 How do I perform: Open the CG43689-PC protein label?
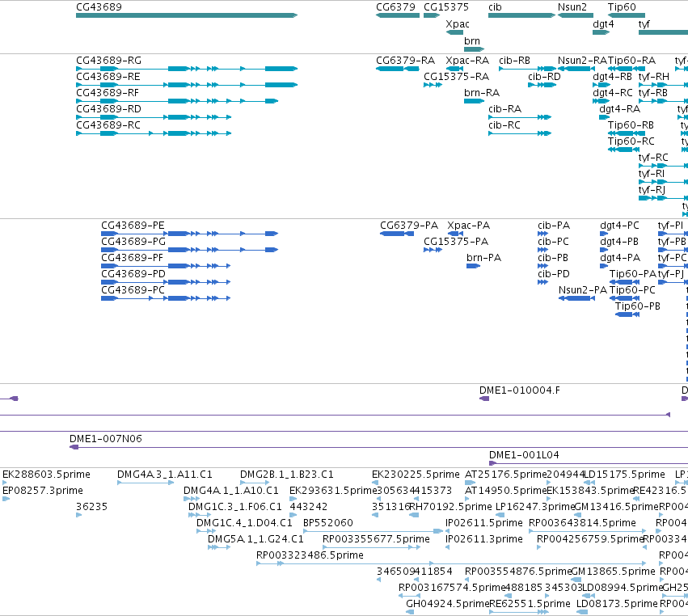[133, 290]
